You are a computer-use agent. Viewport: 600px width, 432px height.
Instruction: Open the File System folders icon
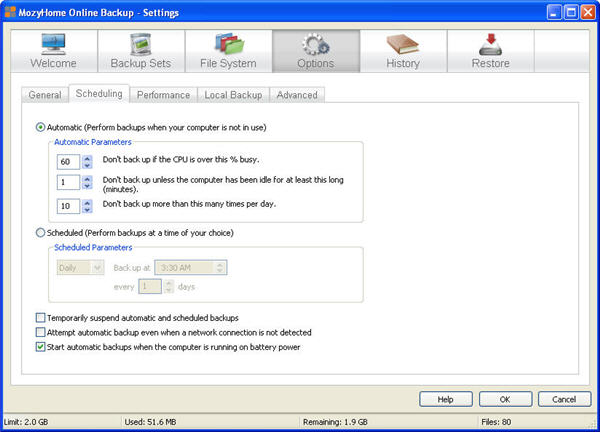point(229,44)
